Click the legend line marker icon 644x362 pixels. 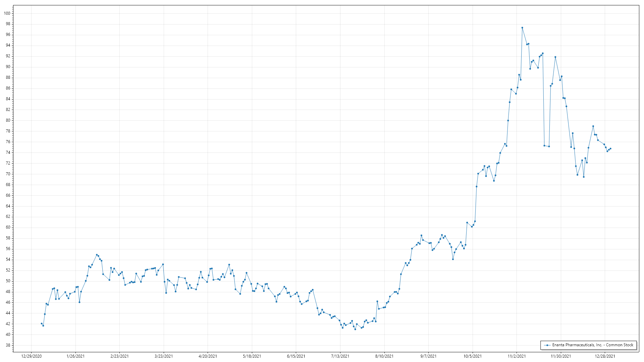click(547, 345)
